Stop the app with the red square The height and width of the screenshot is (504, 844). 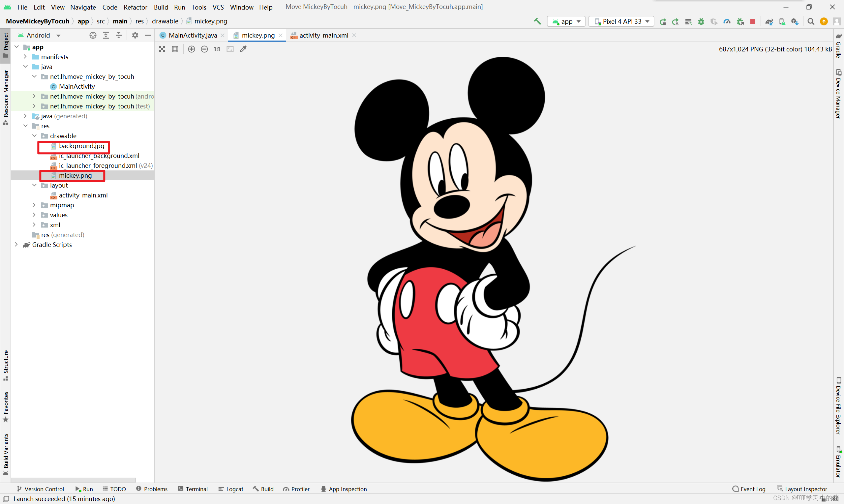pyautogui.click(x=753, y=21)
